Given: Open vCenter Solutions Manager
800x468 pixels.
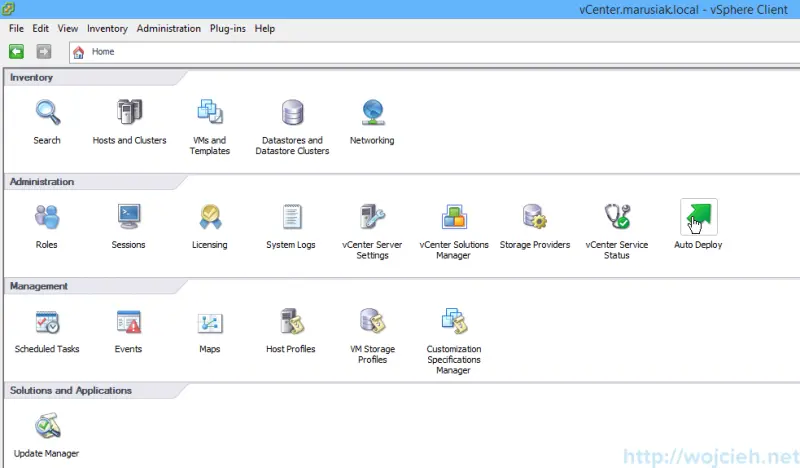Looking at the screenshot, I should pos(454,217).
